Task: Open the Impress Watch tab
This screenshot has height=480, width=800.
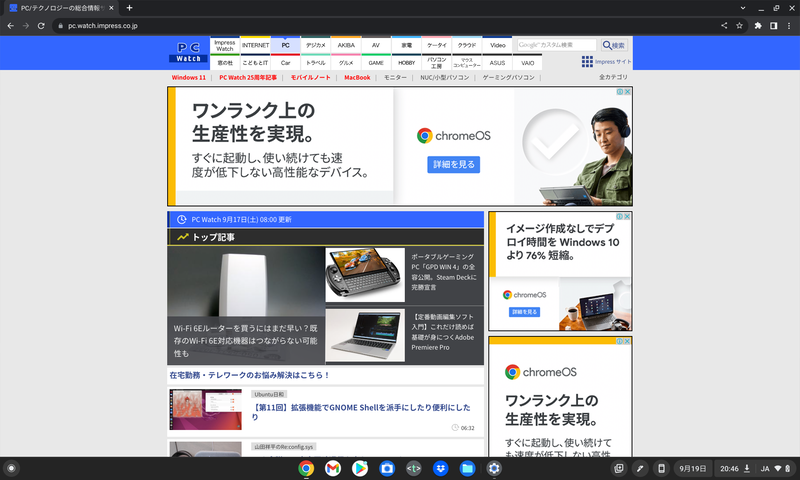Action: pos(224,45)
